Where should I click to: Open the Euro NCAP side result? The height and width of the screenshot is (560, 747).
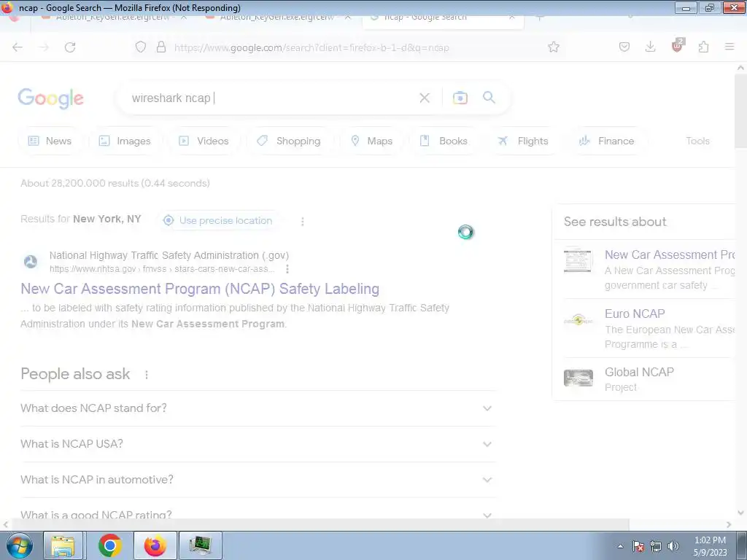pos(635,314)
